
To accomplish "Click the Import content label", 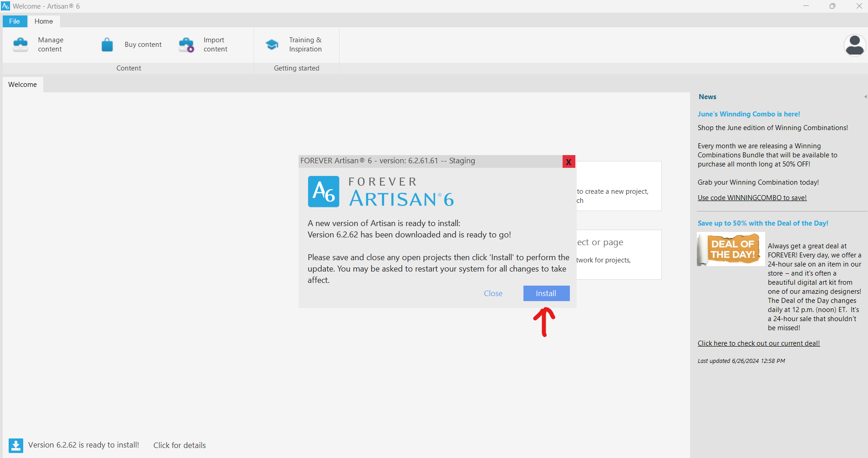I will coord(215,45).
